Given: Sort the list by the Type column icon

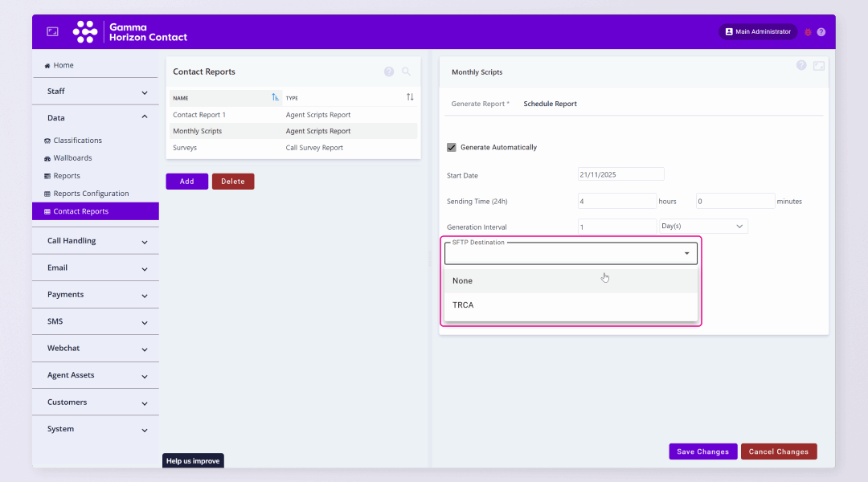Looking at the screenshot, I should (410, 97).
